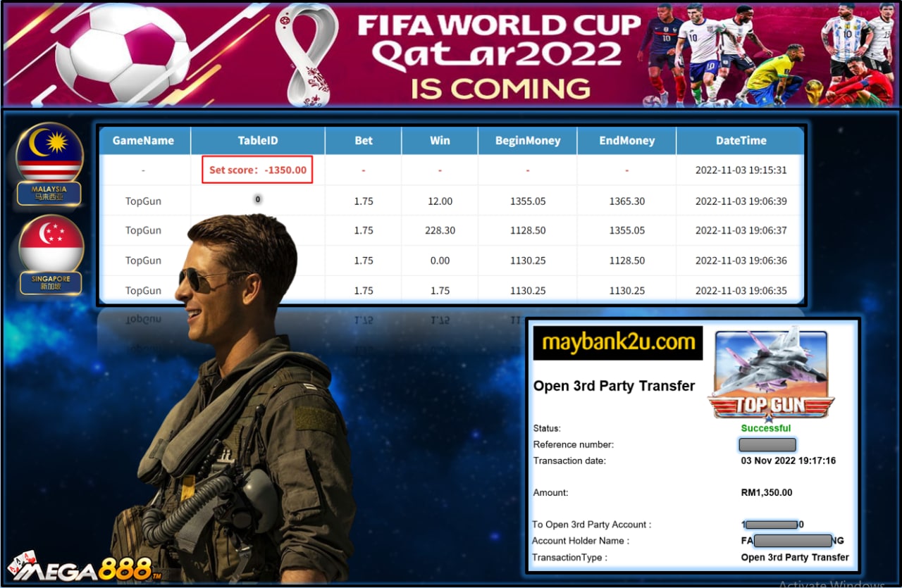The height and width of the screenshot is (588, 902).
Task: Click the EndMoney value 1365.30
Action: (626, 201)
